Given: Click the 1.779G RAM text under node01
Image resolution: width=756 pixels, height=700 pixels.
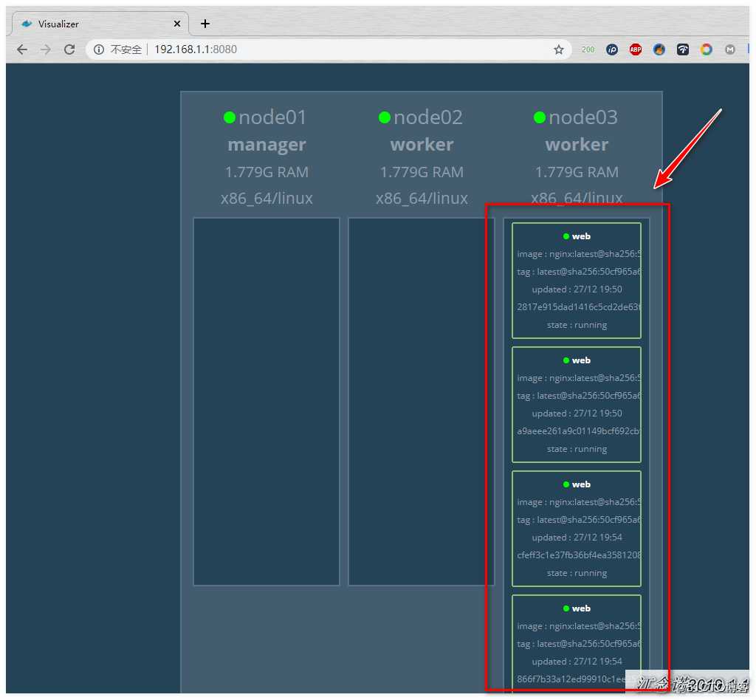Looking at the screenshot, I should tap(267, 172).
